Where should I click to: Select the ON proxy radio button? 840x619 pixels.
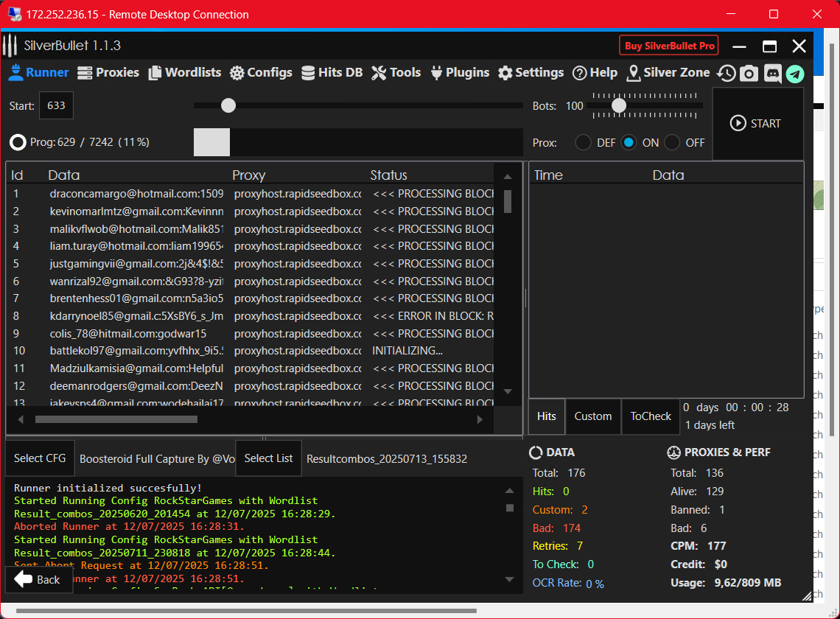pos(629,143)
